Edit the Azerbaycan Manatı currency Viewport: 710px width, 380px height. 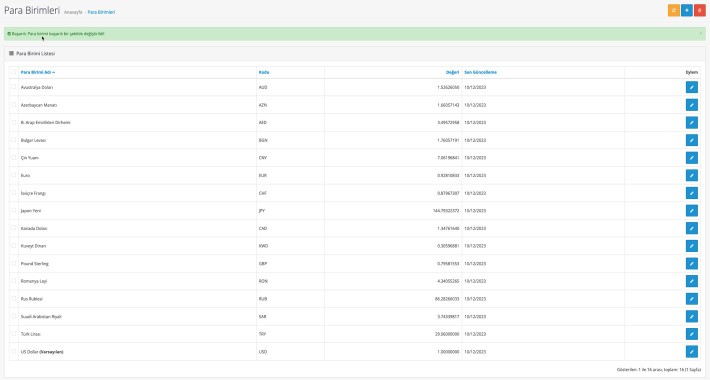click(x=691, y=105)
